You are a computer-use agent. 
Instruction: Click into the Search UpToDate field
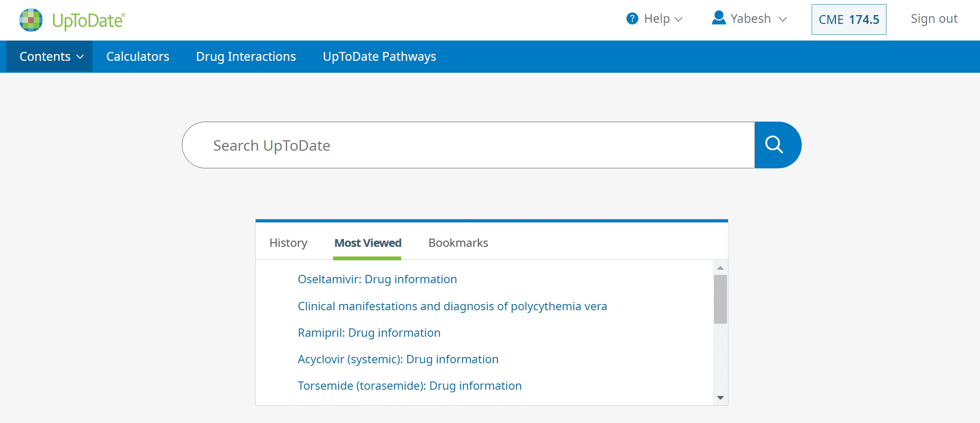[468, 145]
